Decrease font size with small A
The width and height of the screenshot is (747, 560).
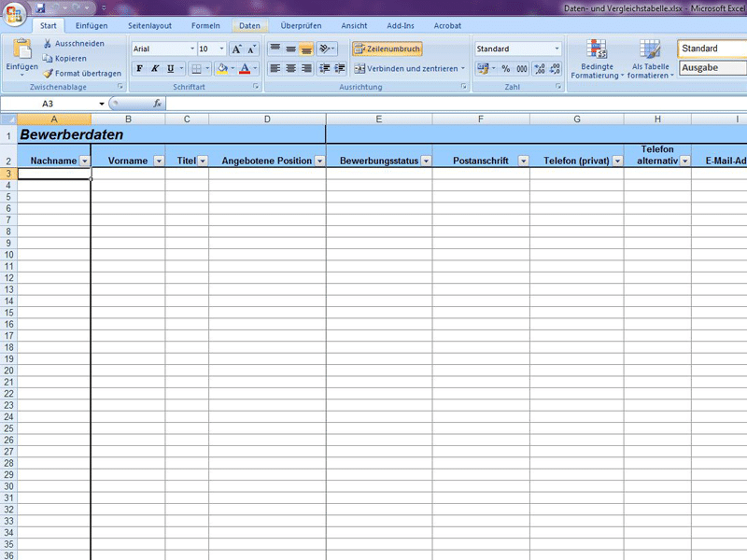(251, 49)
